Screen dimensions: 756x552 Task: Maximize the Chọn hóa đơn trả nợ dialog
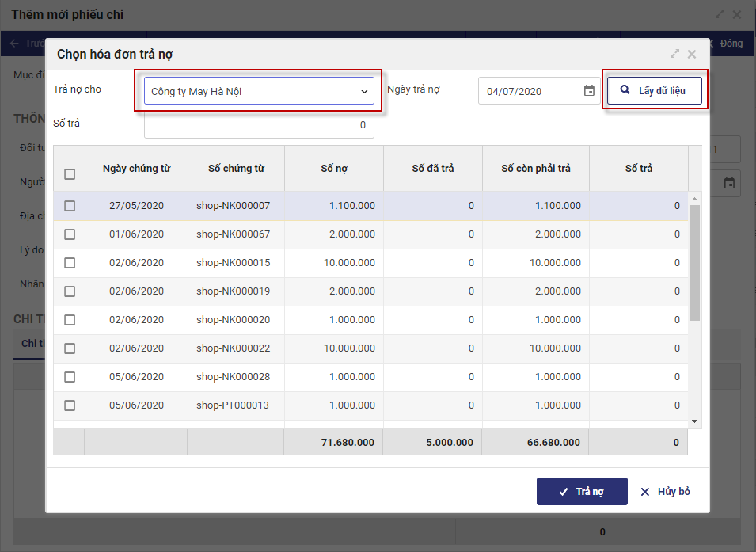tap(674, 54)
